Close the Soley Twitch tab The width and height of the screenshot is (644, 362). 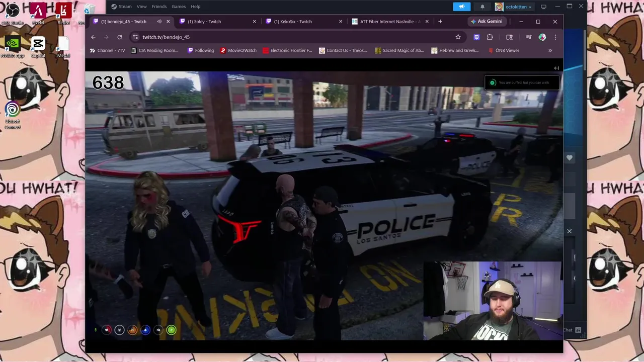coord(254,22)
